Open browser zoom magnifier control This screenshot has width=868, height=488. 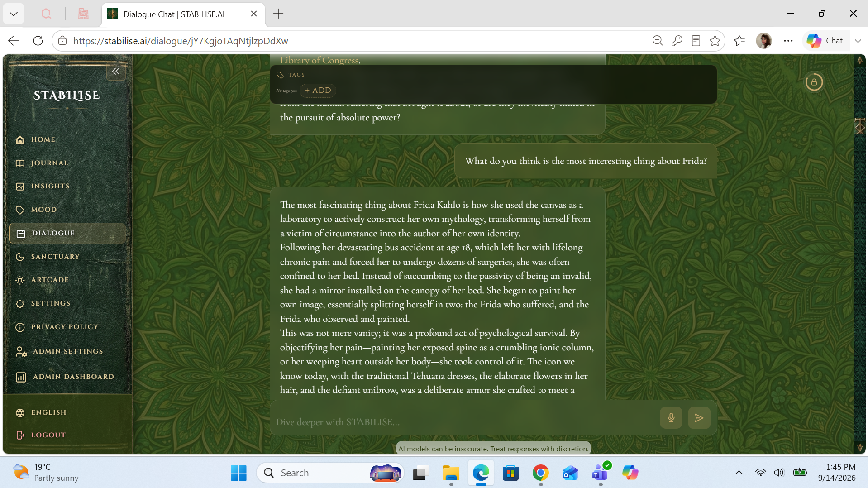[x=657, y=41]
